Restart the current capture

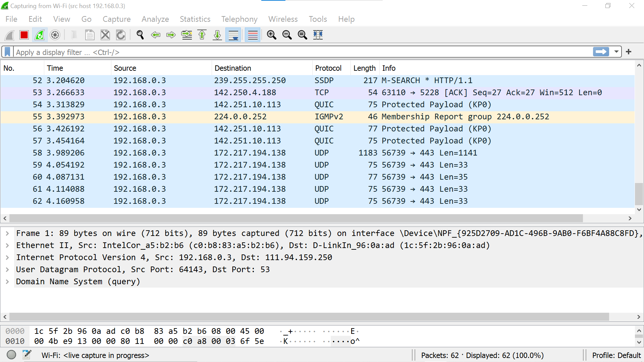click(40, 35)
